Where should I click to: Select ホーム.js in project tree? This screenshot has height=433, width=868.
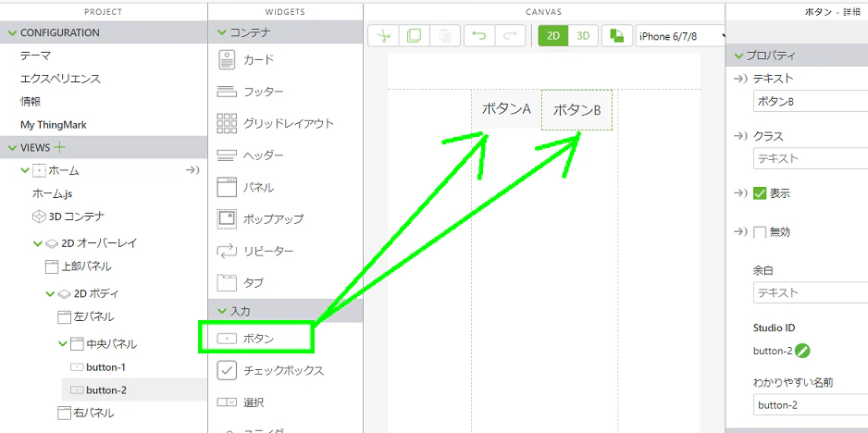pyautogui.click(x=53, y=193)
